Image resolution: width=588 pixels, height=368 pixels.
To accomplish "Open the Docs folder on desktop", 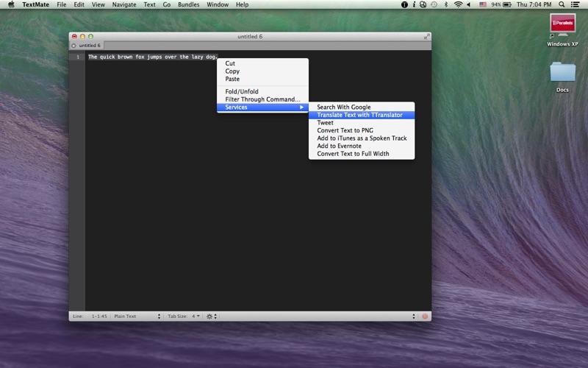I will [x=562, y=74].
